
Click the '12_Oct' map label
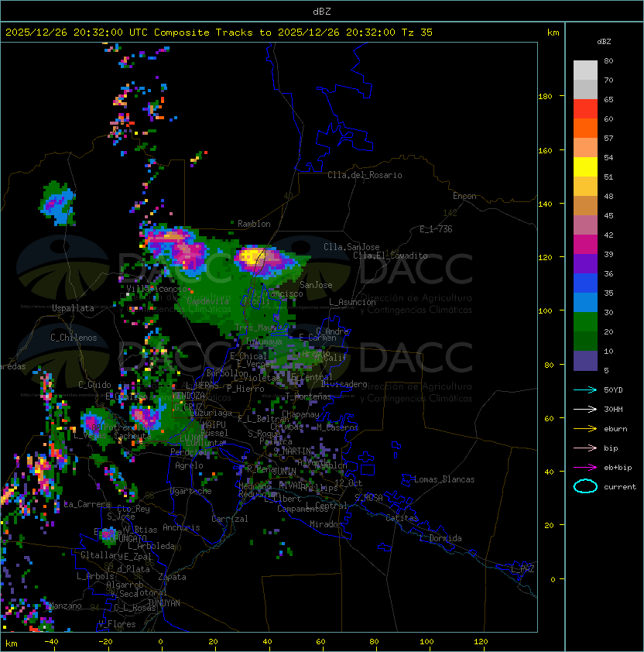[x=348, y=483]
